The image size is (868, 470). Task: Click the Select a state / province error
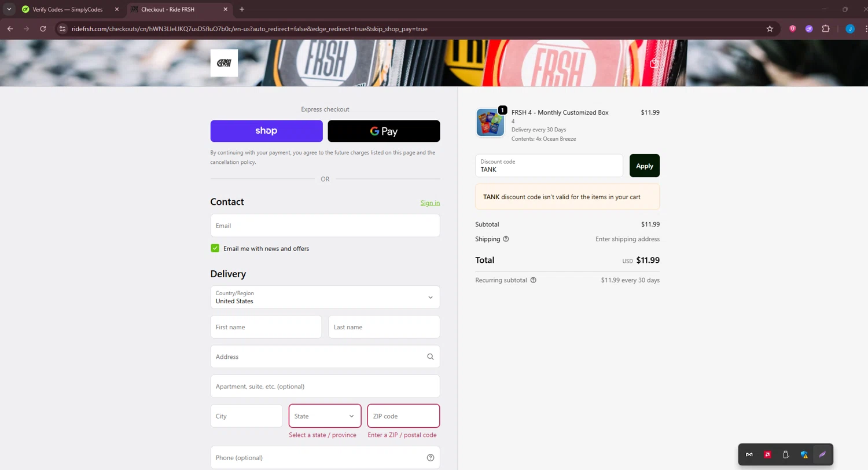(x=323, y=435)
